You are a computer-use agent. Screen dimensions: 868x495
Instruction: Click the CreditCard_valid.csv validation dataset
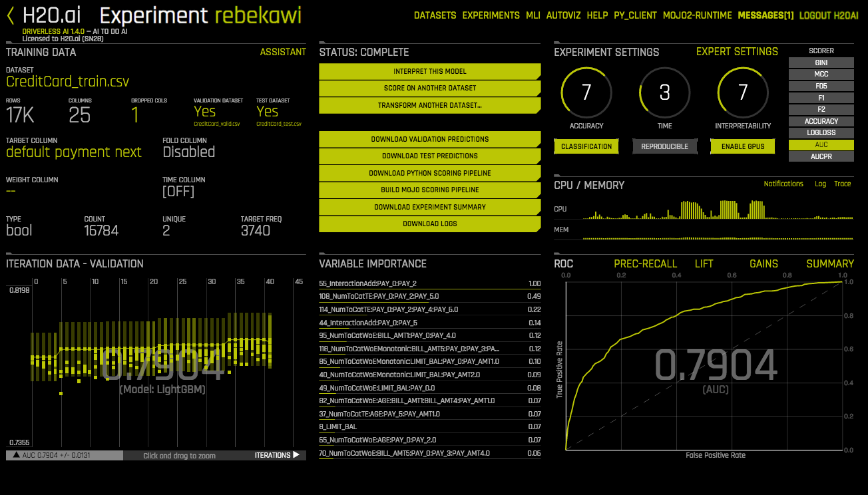pyautogui.click(x=217, y=124)
